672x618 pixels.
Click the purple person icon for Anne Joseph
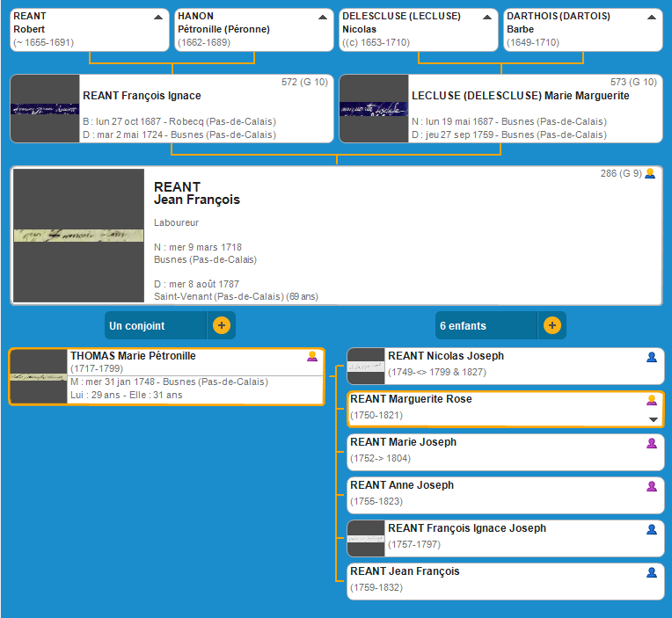pos(652,486)
